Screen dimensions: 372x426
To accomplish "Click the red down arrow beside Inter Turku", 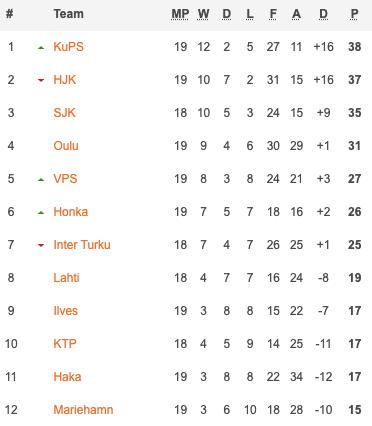I will click(41, 245).
